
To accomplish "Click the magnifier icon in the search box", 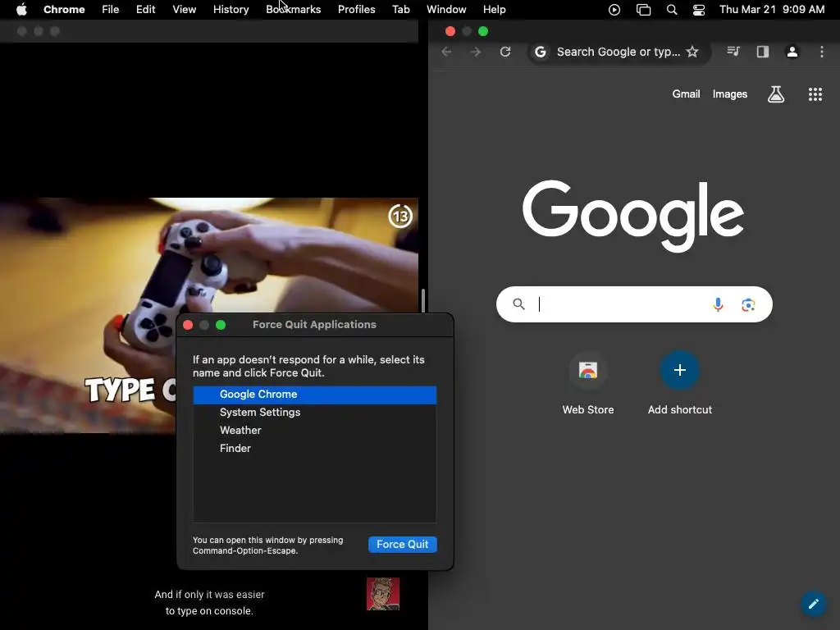I will (518, 304).
